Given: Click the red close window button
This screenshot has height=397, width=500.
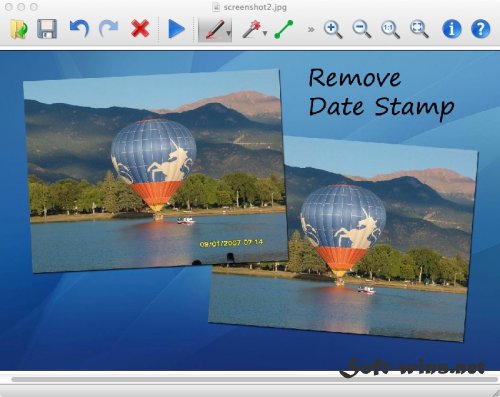Looking at the screenshot, I should pos(9,7).
